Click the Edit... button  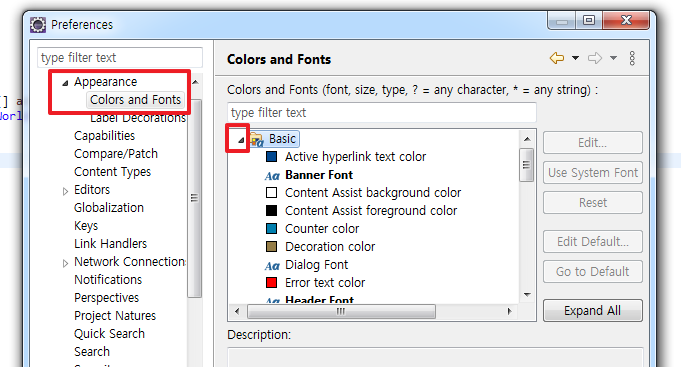592,142
